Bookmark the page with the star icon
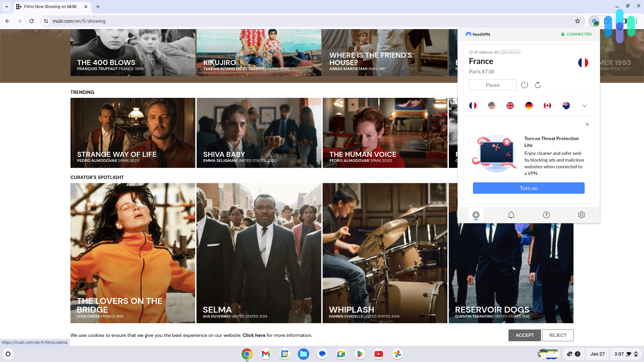644x362 pixels. pos(578,21)
